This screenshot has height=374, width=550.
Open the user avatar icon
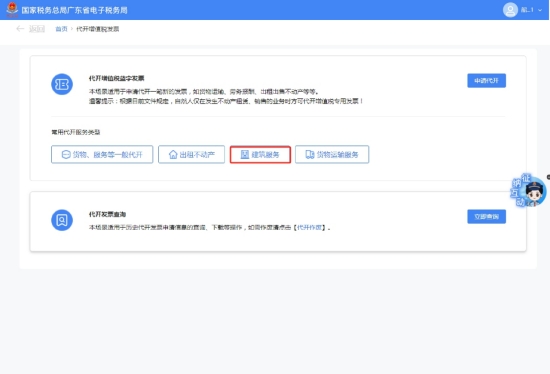point(510,10)
